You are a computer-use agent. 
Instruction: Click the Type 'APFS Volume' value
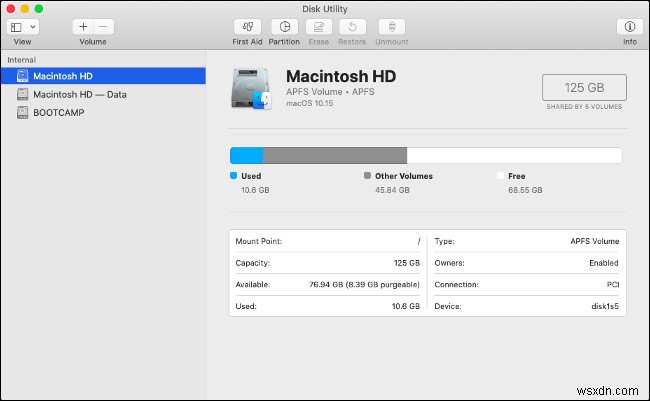point(594,241)
